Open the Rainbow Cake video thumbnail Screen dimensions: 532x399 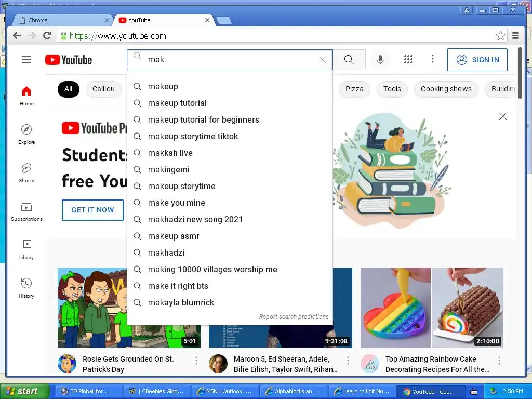432,308
